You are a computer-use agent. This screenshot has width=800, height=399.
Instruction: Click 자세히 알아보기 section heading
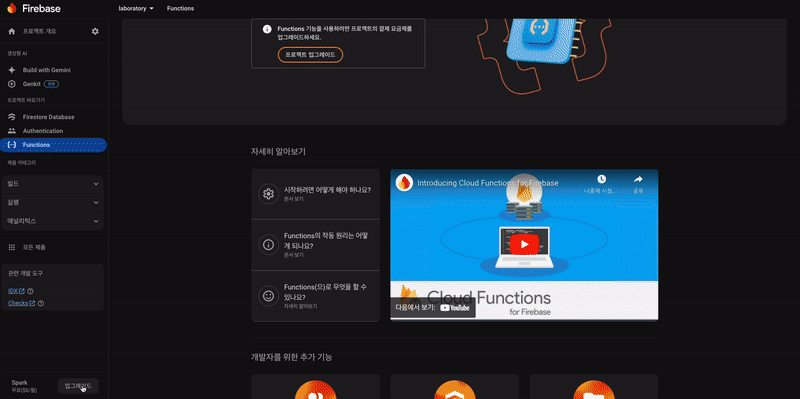click(x=279, y=152)
